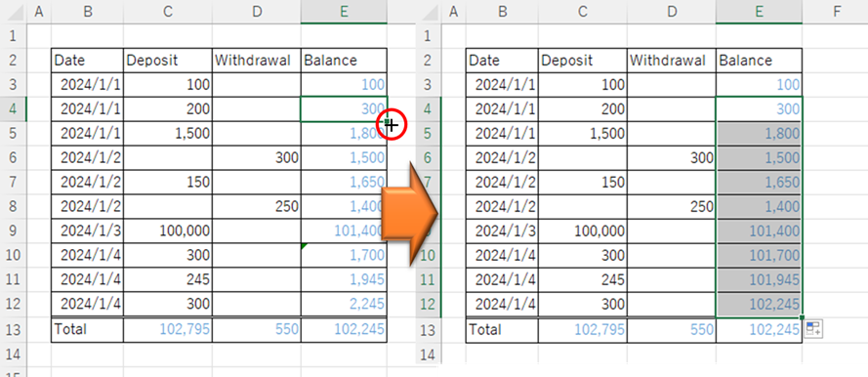Click the 150 deposit in the right sheet
The height and width of the screenshot is (377, 868).
[x=582, y=182]
